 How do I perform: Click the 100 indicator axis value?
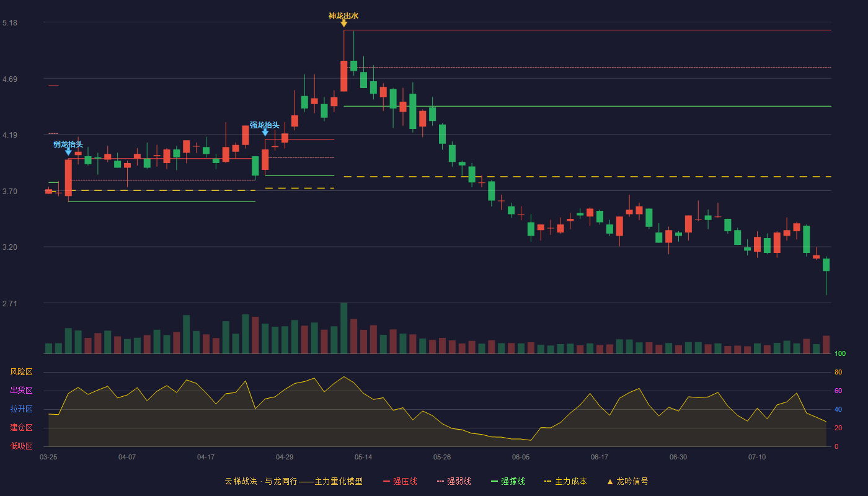click(840, 353)
